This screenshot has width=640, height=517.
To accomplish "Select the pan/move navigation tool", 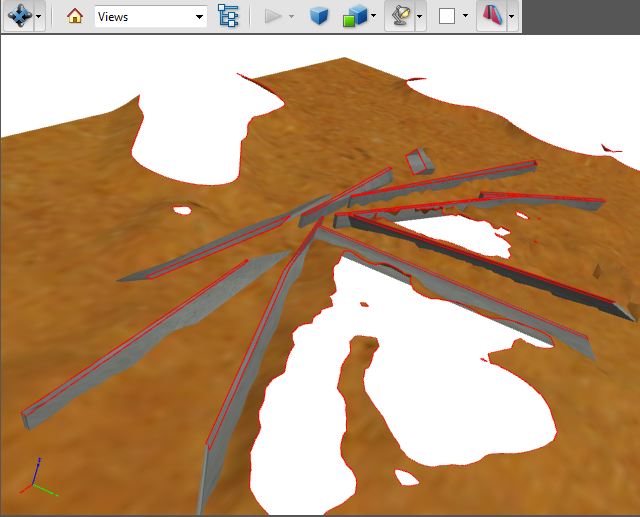I will (x=20, y=16).
